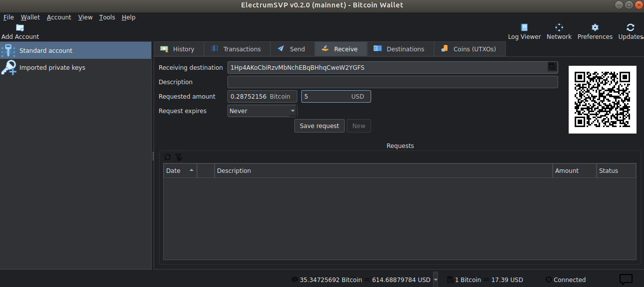Open the File menu
Image resolution: width=644 pixels, height=287 pixels.
pos(8,17)
